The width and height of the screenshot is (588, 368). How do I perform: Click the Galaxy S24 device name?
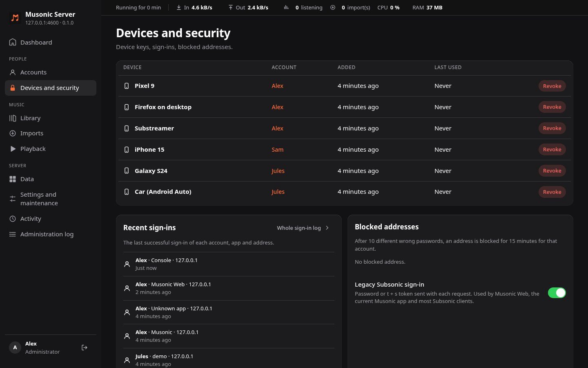pyautogui.click(x=151, y=171)
